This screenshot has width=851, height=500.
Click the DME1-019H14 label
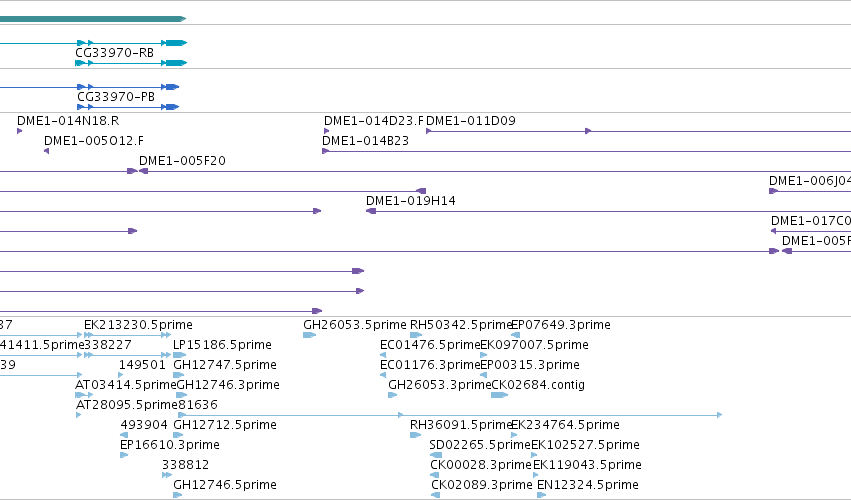pyautogui.click(x=411, y=201)
